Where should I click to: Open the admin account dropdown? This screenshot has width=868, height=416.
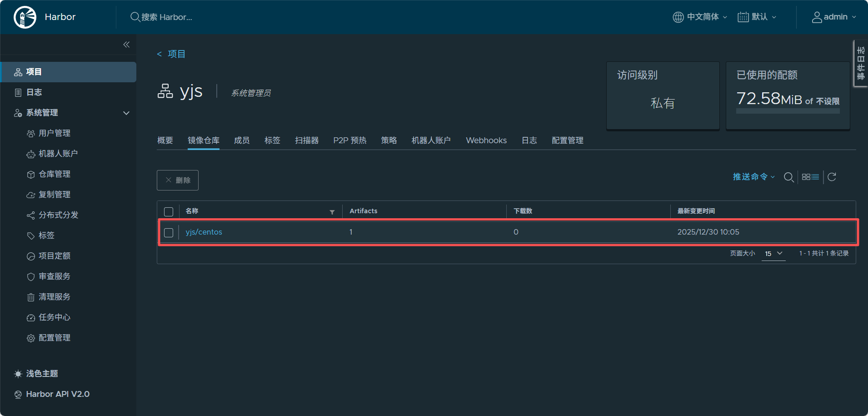(x=834, y=17)
